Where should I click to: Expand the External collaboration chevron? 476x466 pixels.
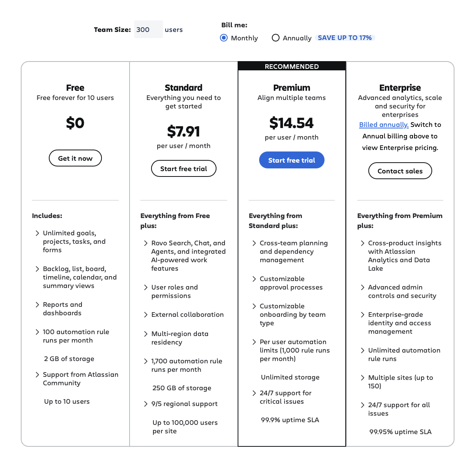(146, 315)
